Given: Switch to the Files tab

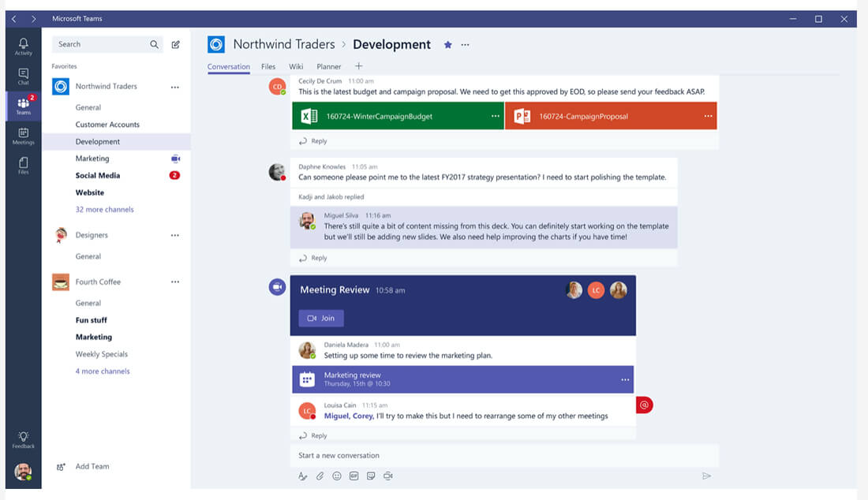Looking at the screenshot, I should (x=268, y=67).
